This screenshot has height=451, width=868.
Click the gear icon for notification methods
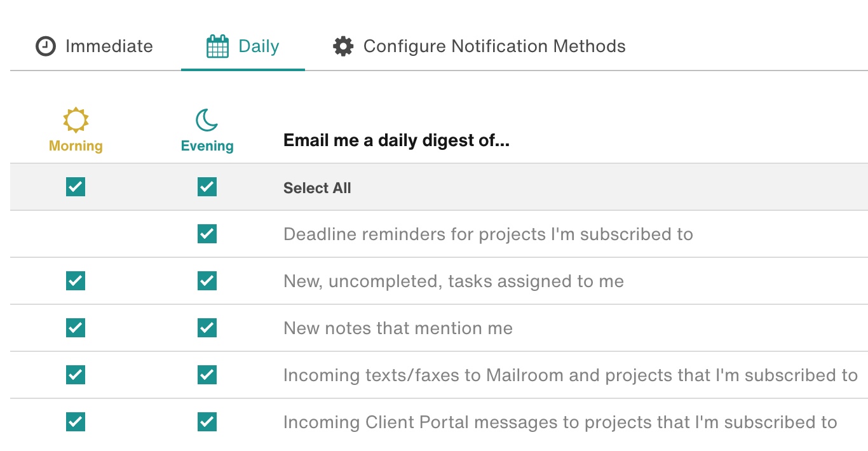pos(343,46)
